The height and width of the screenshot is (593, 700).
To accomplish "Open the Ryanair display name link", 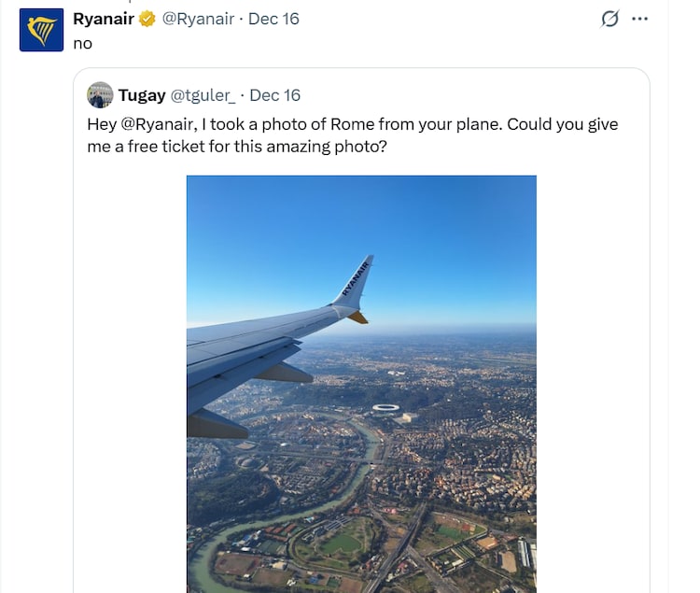I will [x=103, y=19].
